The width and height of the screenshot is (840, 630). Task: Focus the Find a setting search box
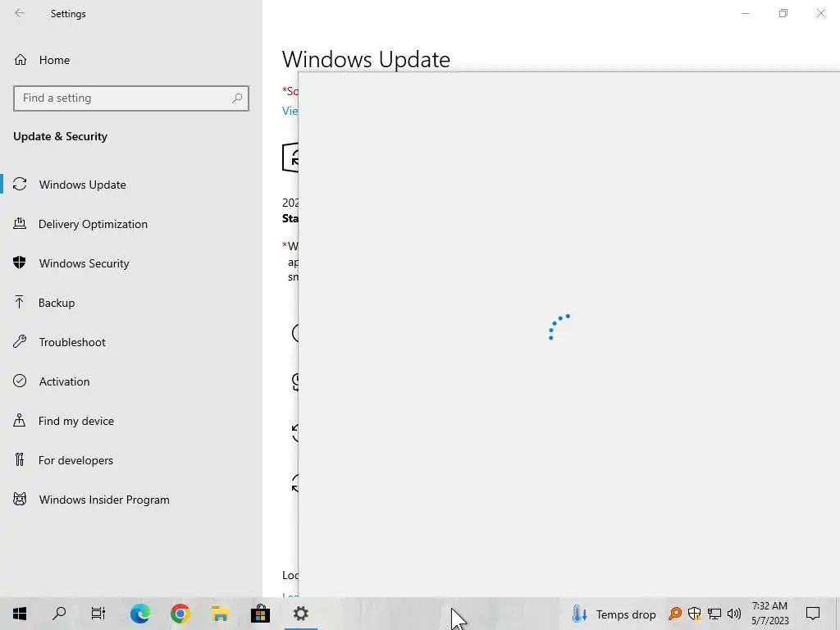point(131,98)
